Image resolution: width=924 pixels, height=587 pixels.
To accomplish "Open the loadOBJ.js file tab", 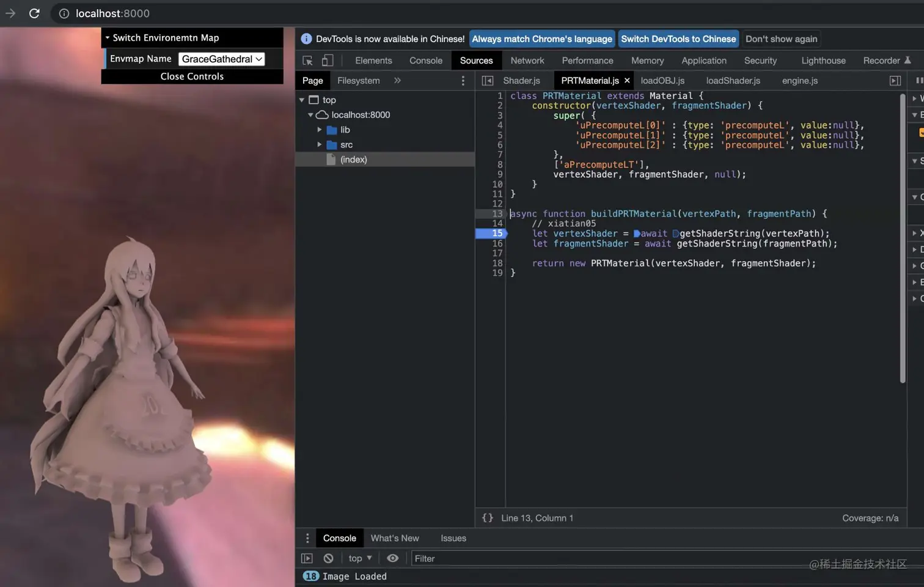I will point(662,81).
